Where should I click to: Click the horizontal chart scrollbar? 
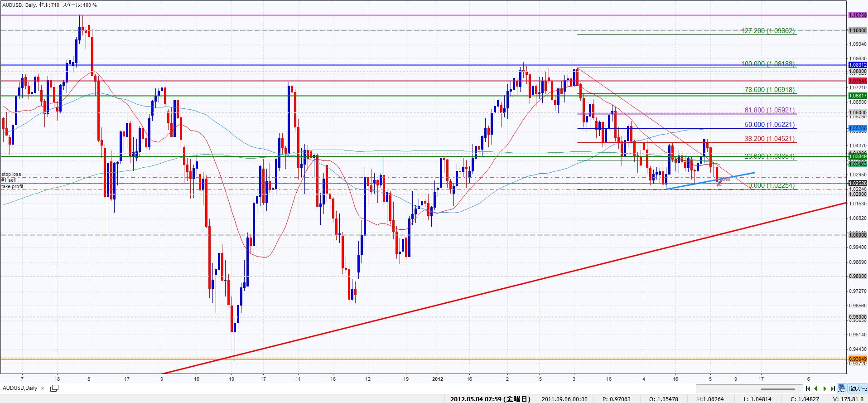coord(778,389)
